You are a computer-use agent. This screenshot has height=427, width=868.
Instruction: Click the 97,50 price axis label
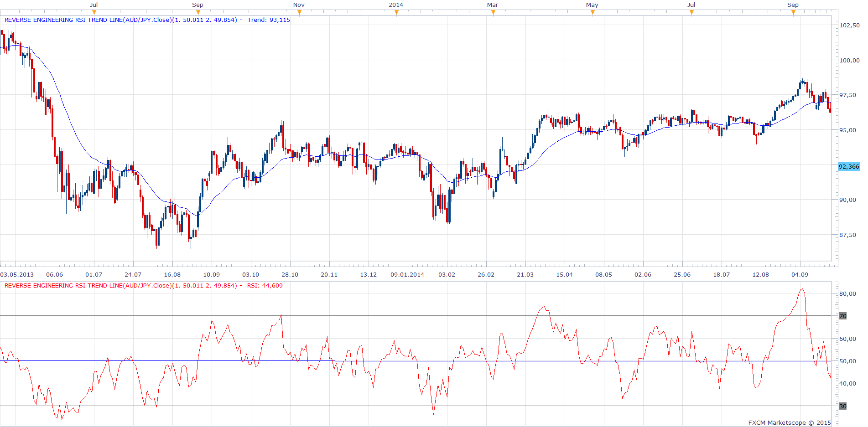[x=848, y=95]
